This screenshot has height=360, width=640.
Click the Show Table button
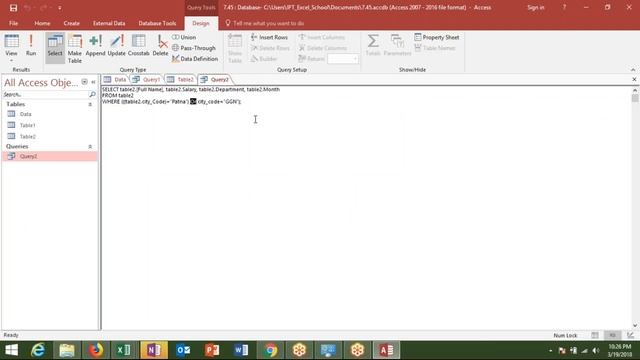tap(235, 49)
